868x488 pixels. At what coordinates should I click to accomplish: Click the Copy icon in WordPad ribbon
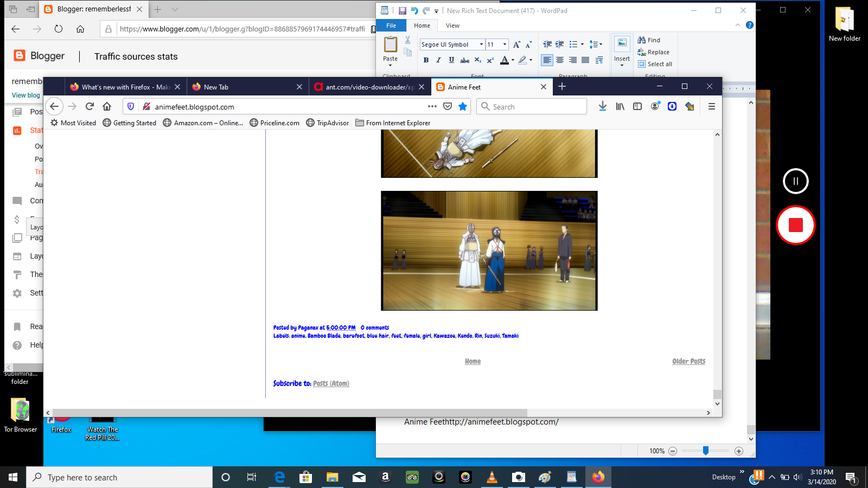point(408,52)
